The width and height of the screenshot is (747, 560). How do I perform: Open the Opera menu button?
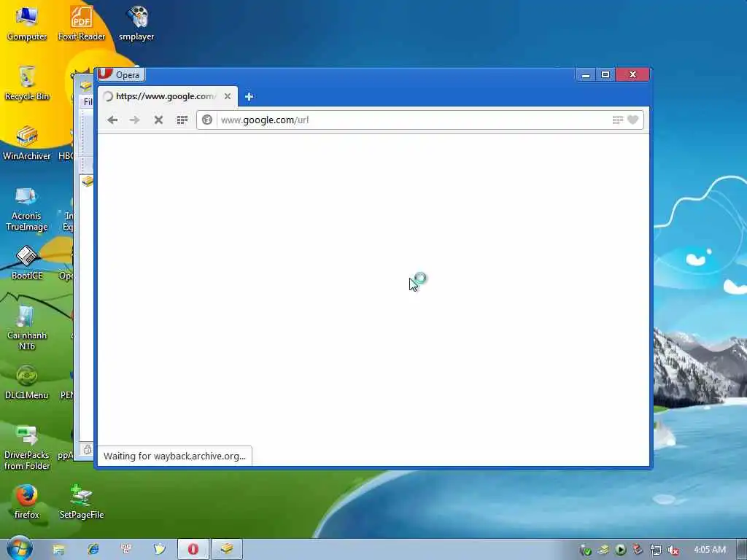[x=121, y=75]
